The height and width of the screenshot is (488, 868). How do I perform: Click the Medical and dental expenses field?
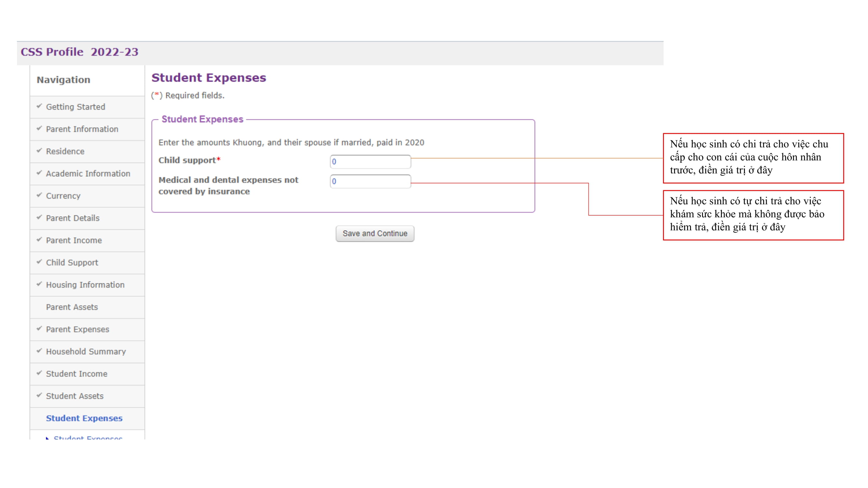[x=370, y=181]
